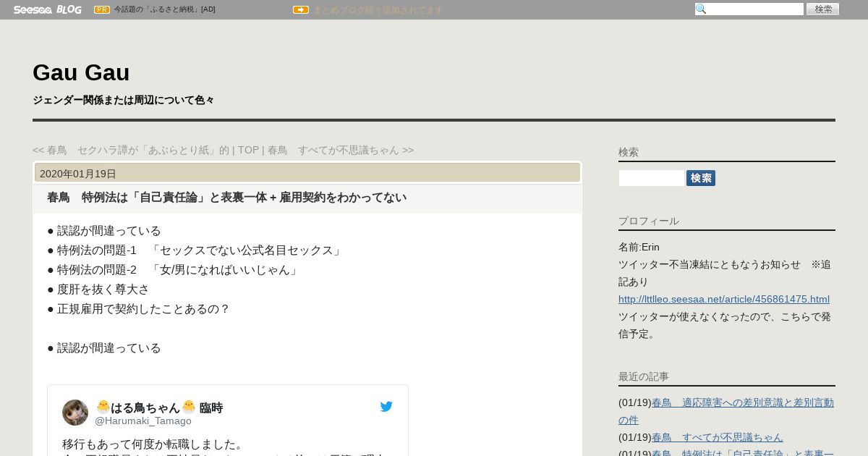Click the magnifier icon in top search box
Screen dimensions: 868x456
coord(700,9)
